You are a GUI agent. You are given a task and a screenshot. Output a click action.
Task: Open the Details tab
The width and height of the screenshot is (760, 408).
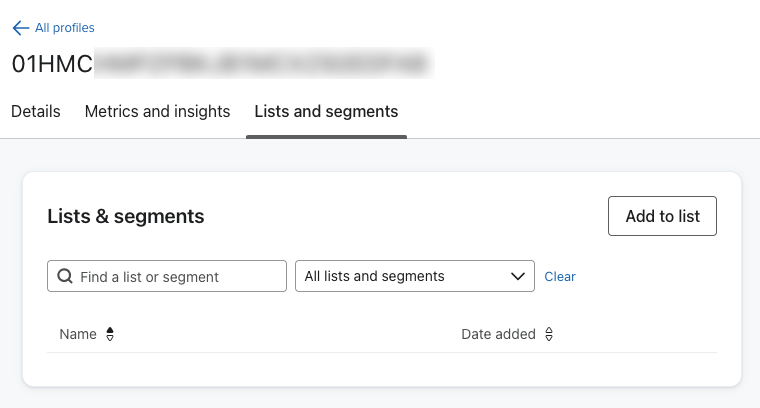[36, 112]
